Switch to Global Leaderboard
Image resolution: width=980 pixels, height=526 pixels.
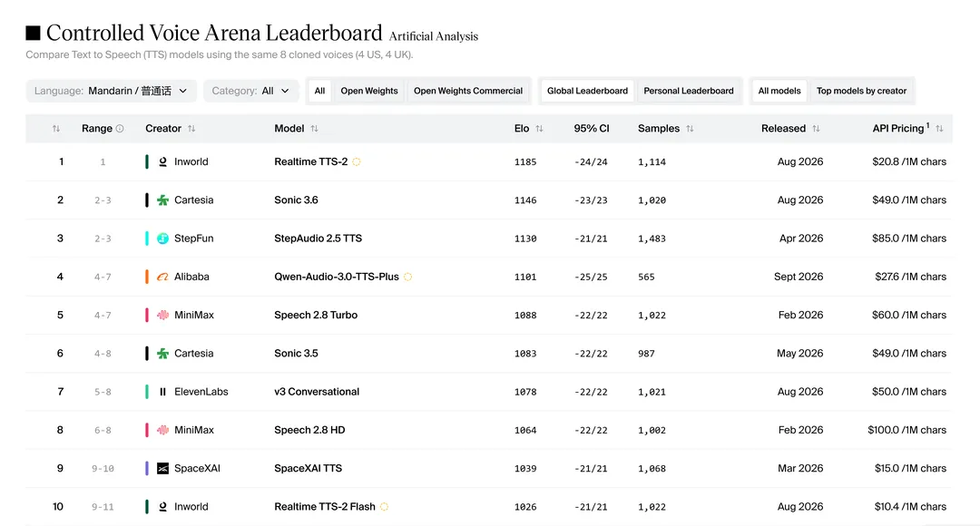coord(587,91)
